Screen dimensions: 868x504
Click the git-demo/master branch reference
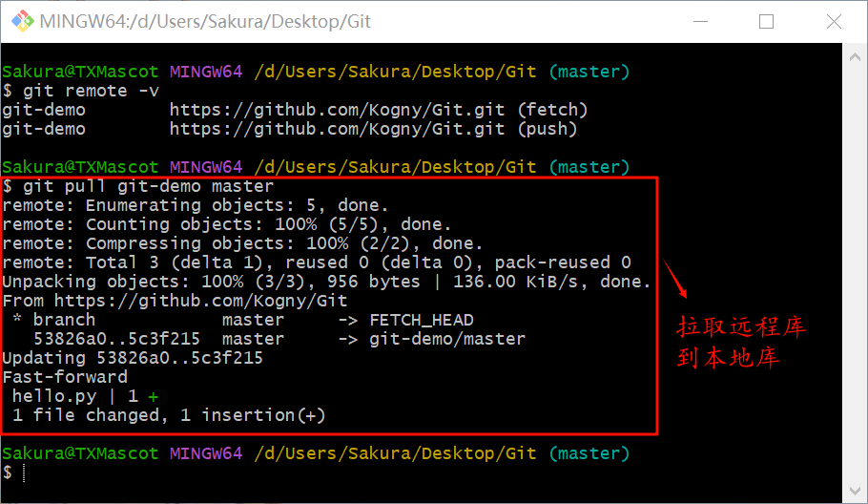[x=447, y=339]
